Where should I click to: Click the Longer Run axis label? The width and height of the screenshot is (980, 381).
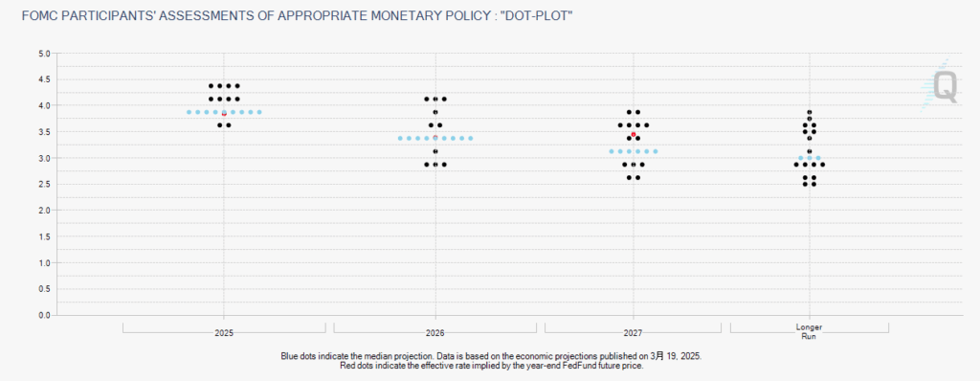click(810, 331)
